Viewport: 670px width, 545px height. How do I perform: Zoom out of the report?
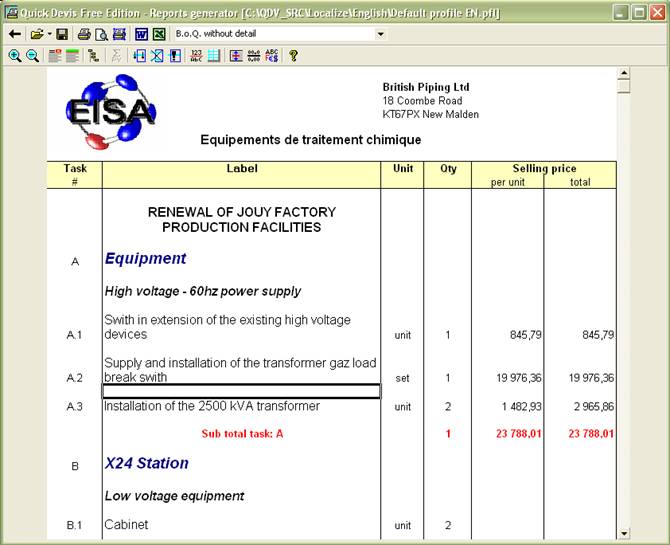[32, 56]
